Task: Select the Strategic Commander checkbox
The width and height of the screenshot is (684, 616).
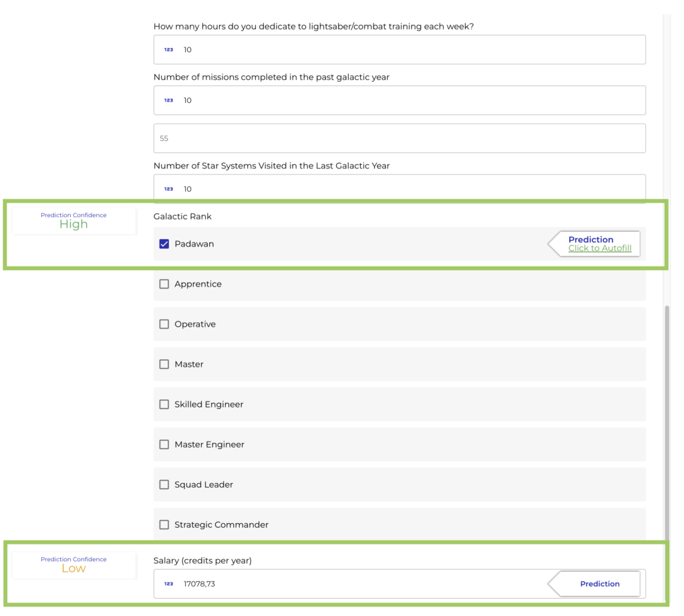Action: (x=164, y=524)
